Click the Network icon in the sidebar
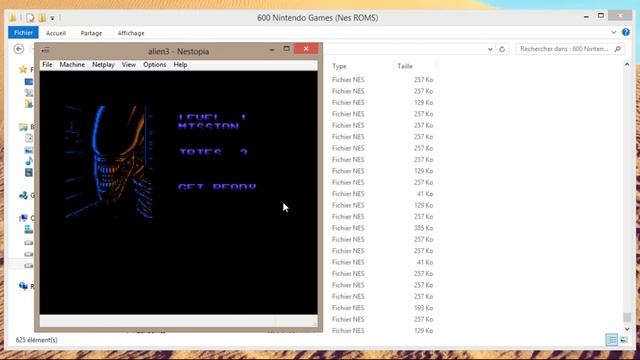 tap(23, 286)
